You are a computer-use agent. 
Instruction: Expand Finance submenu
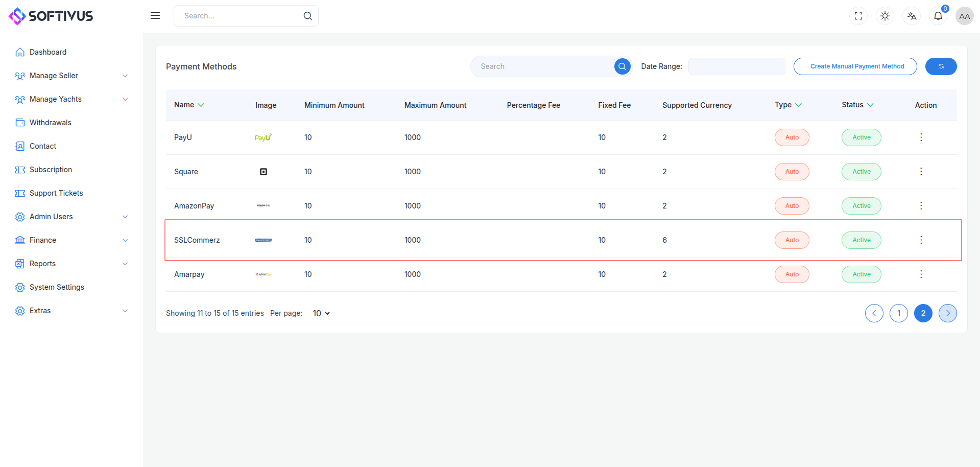(71, 240)
